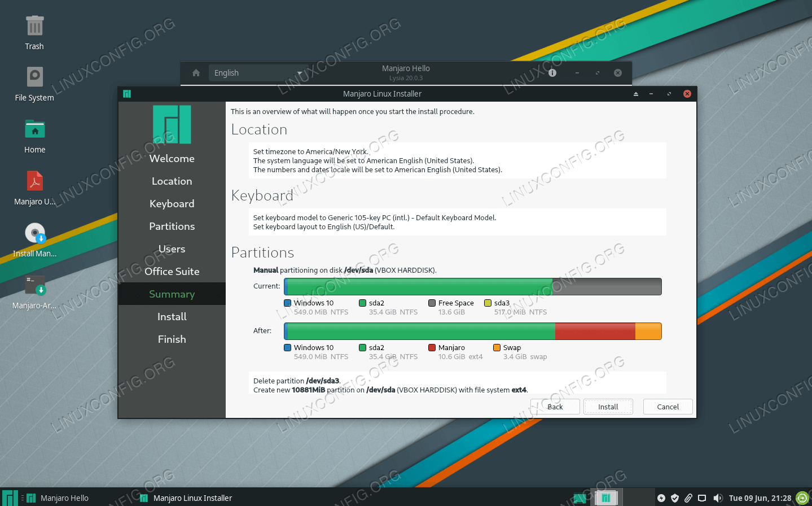Select the Welcome step in sidebar
The width and height of the screenshot is (812, 506).
coord(172,159)
